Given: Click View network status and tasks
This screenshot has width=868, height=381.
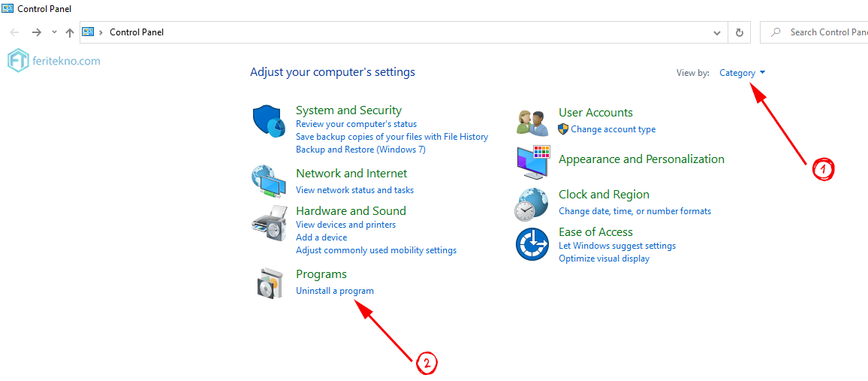Looking at the screenshot, I should (355, 190).
